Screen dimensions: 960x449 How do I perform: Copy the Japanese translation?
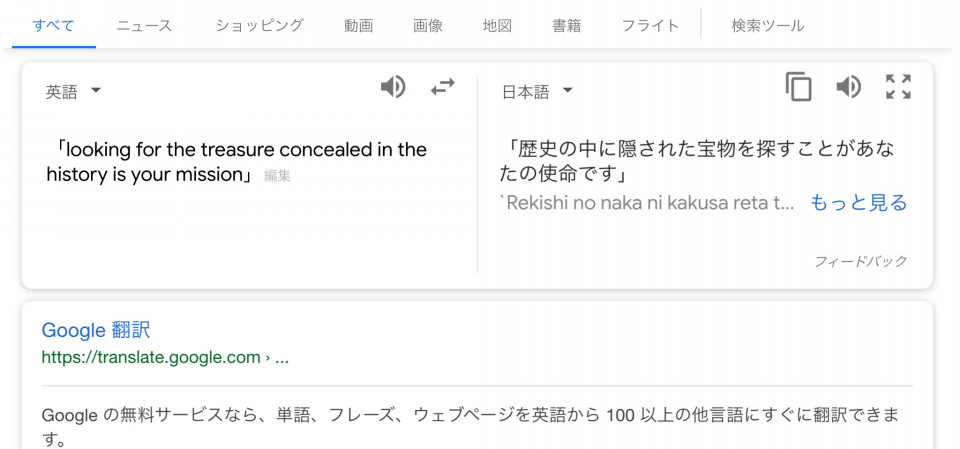tap(798, 87)
